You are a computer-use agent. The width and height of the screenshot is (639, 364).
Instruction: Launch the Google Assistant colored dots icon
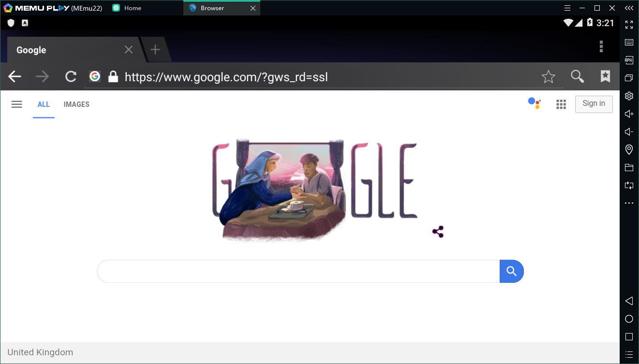pyautogui.click(x=534, y=103)
